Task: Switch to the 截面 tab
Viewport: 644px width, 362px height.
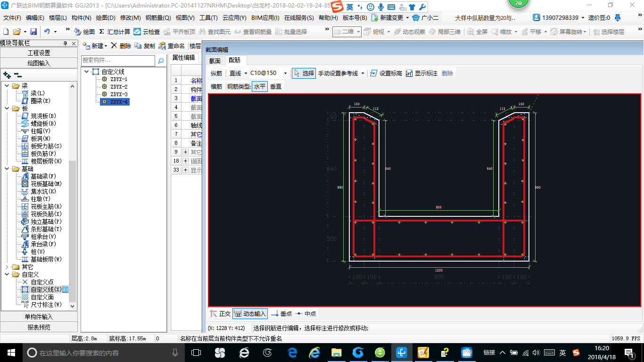Action: pyautogui.click(x=215, y=60)
